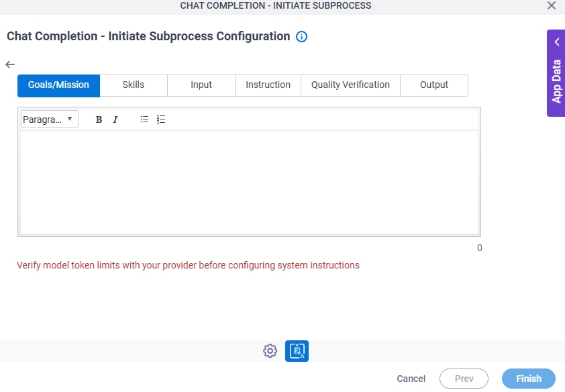Image resolution: width=565 pixels, height=392 pixels.
Task: Close the Chat Completion dialog
Action: point(552,5)
